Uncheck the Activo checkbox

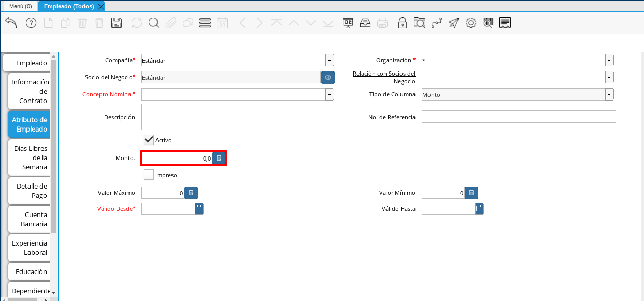(149, 140)
